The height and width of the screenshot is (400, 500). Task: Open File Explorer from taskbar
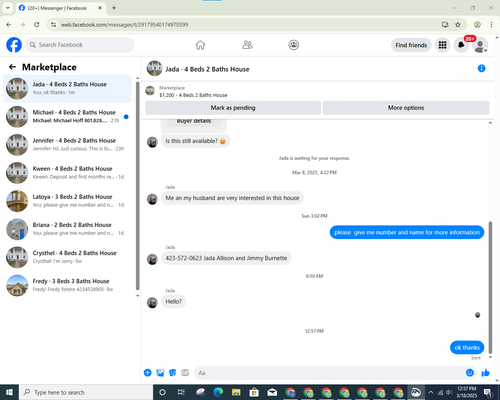(x=236, y=392)
